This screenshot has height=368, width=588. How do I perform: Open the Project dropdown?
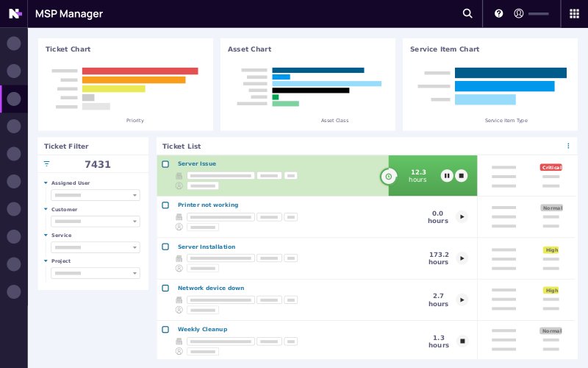[x=96, y=273]
